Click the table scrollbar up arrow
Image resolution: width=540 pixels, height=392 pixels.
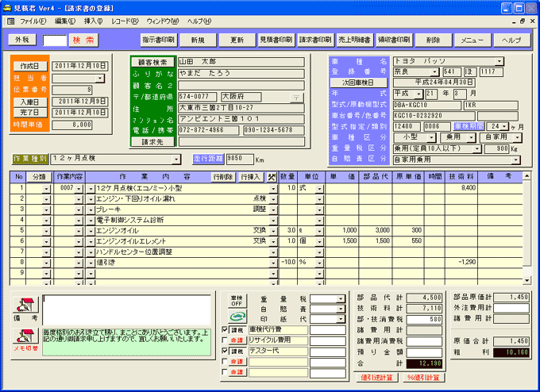coord(526,176)
